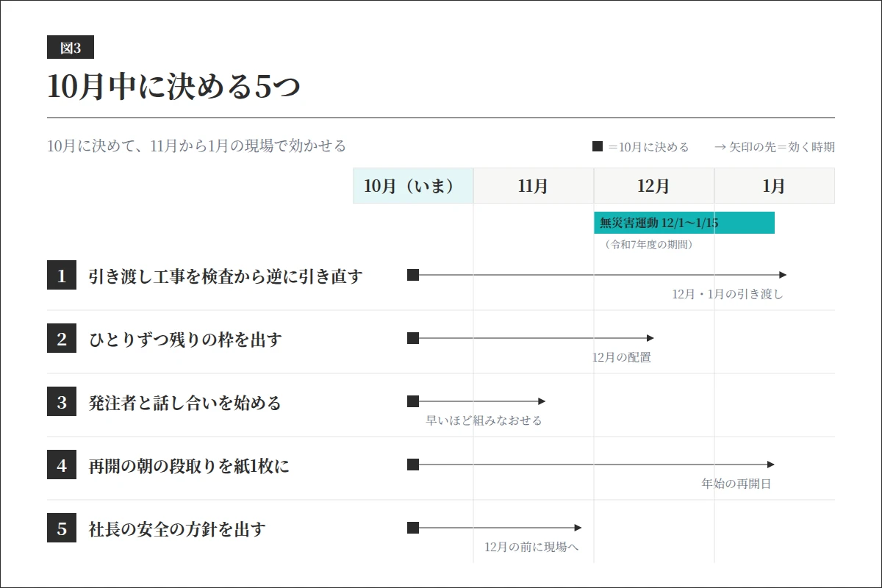Screen dimensions: 882x588
Task: Click number badge 1
Action: point(62,276)
